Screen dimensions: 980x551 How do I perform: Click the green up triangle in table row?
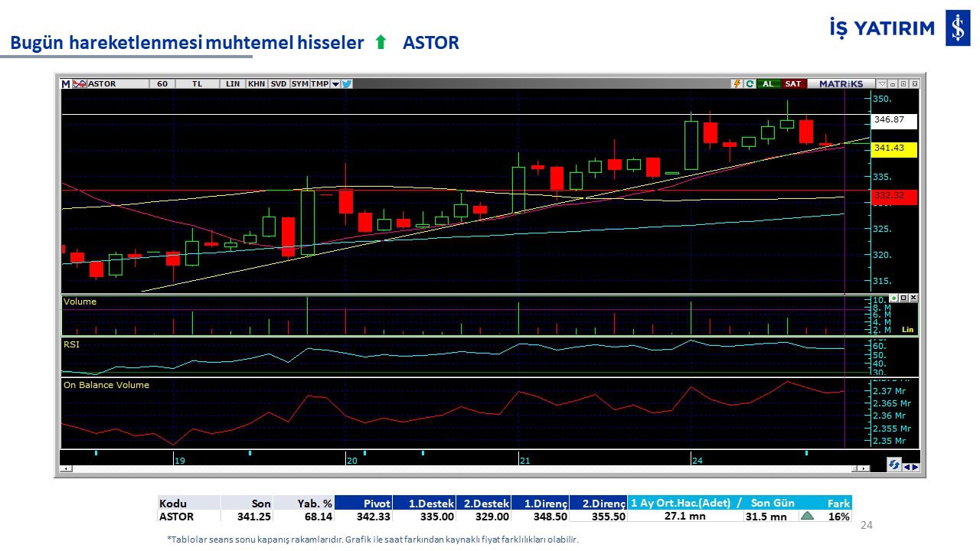(807, 516)
